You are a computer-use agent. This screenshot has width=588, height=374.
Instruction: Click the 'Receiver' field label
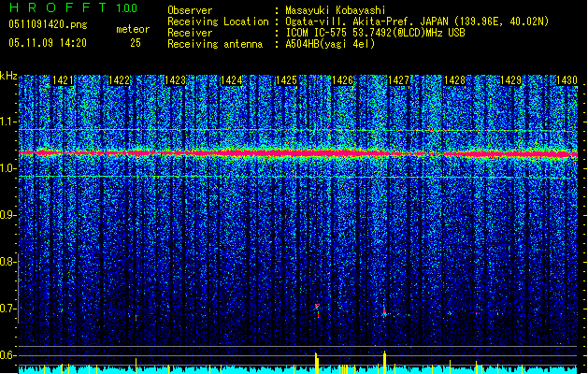(x=190, y=33)
